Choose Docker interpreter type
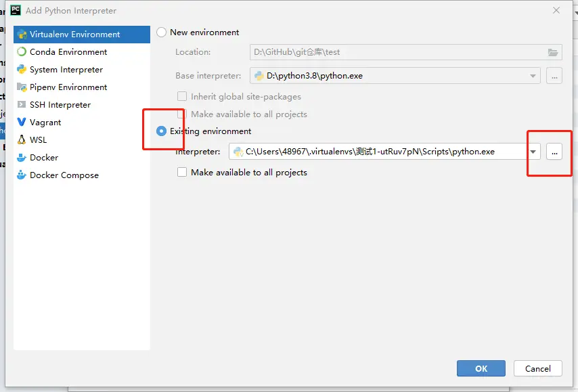Image resolution: width=578 pixels, height=392 pixels. (x=82, y=158)
